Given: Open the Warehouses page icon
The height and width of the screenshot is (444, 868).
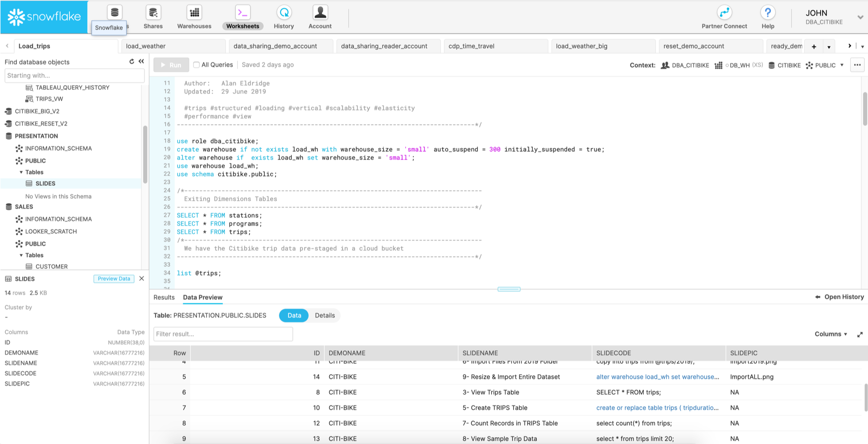Looking at the screenshot, I should click(194, 12).
